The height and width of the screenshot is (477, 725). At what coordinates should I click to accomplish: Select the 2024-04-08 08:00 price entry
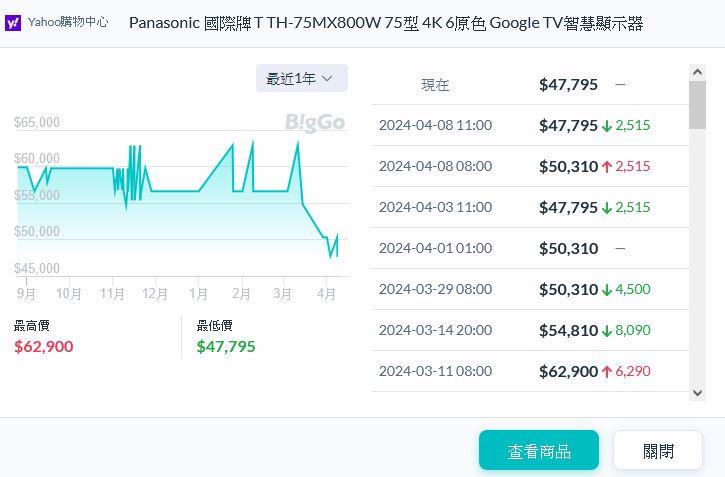tap(530, 166)
